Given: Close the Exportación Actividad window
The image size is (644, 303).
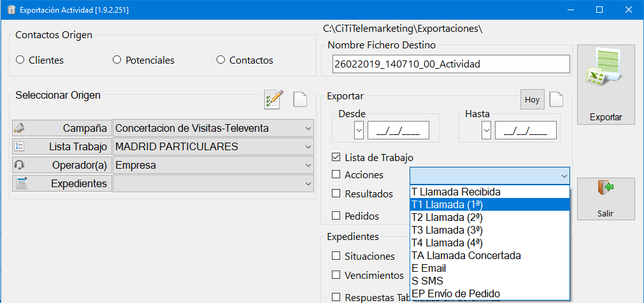Looking at the screenshot, I should coord(628,10).
